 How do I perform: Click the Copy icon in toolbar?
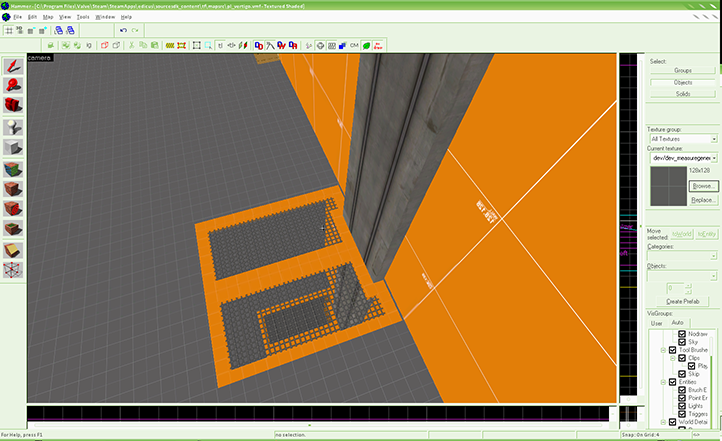click(143, 45)
